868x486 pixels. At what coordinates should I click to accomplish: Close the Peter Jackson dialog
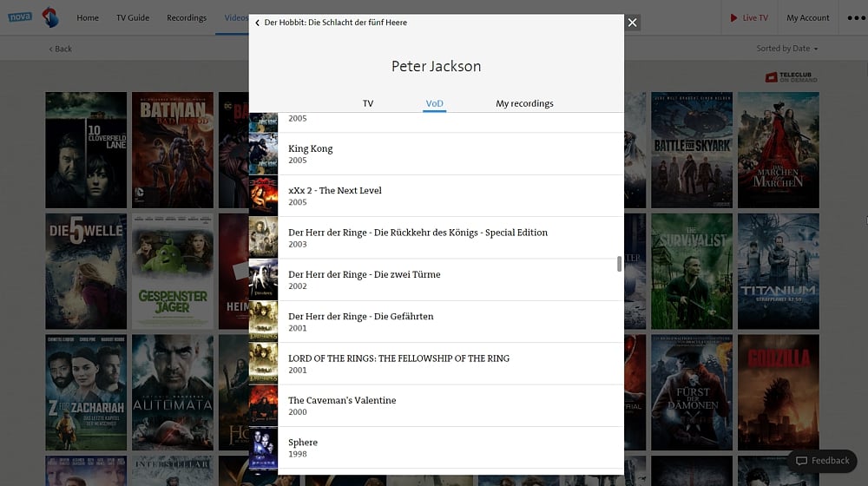click(x=632, y=23)
